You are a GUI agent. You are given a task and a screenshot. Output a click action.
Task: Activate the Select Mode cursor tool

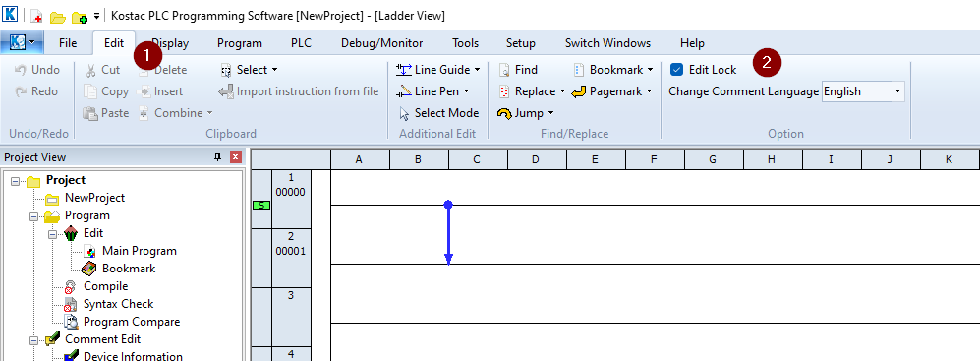(404, 113)
